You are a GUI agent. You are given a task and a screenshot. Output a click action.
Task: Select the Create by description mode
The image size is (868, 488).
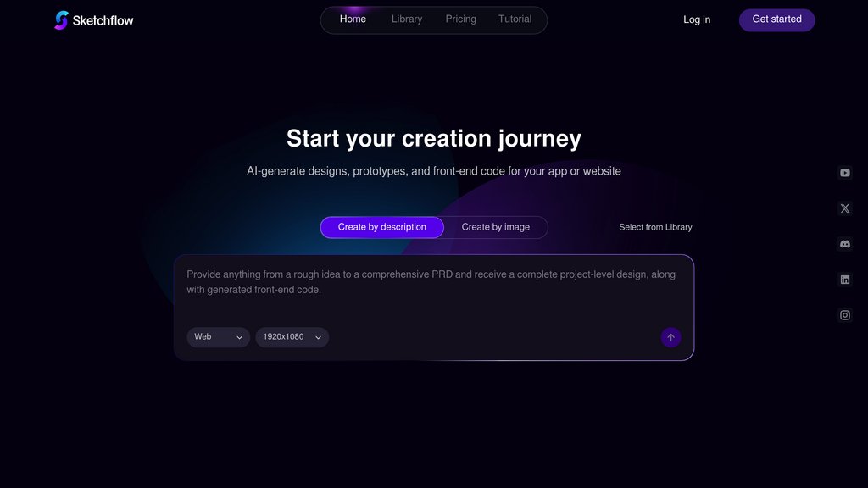(382, 227)
